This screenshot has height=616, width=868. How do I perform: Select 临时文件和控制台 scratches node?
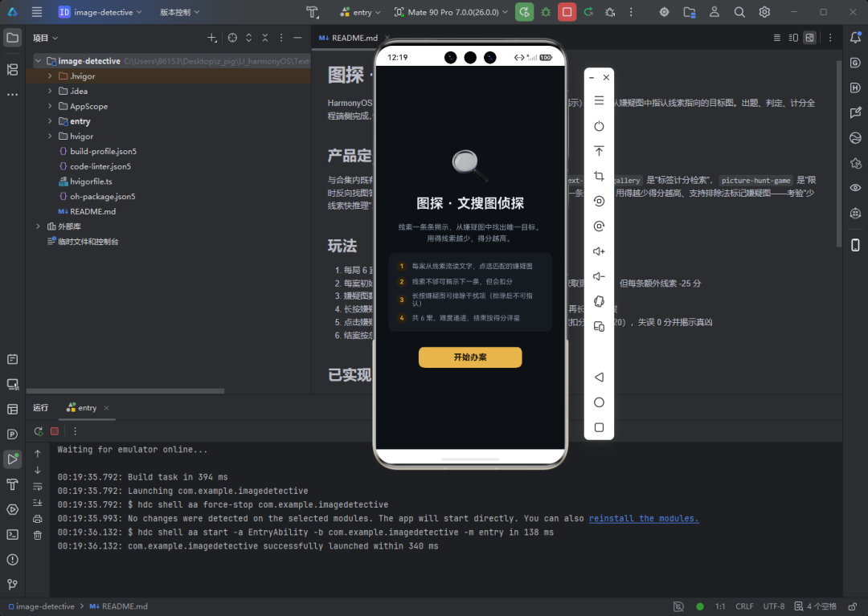(83, 241)
